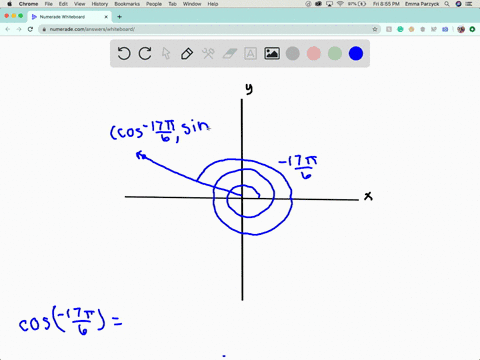Viewport: 480px width, 360px height.
Task: Open the Help menu
Action: click(213, 4)
